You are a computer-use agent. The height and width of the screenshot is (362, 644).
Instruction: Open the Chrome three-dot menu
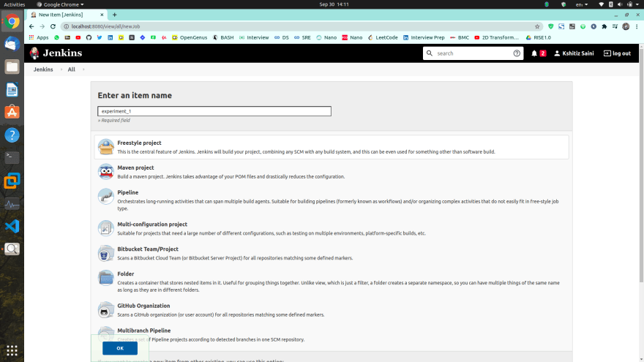point(637,26)
